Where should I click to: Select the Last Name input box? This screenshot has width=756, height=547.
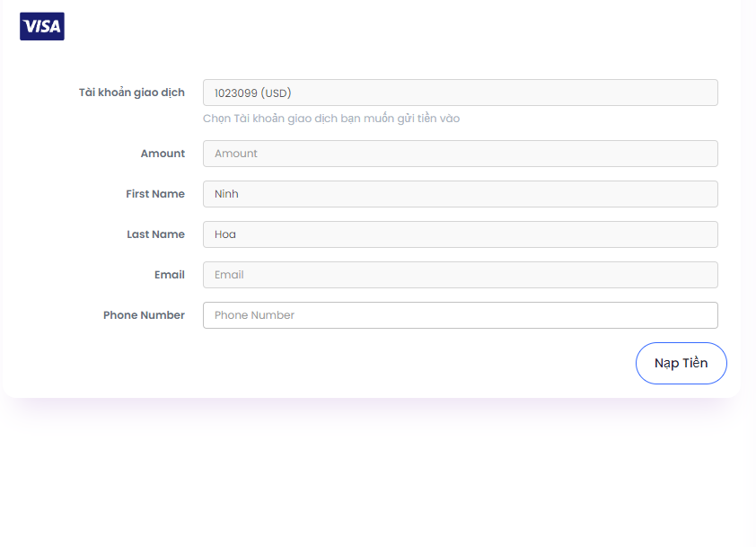click(461, 234)
